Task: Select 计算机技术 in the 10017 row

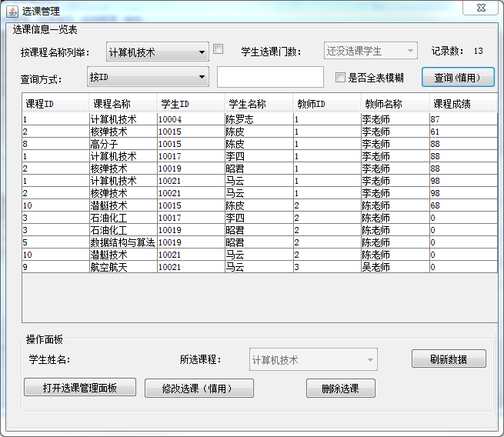Action: click(123, 156)
